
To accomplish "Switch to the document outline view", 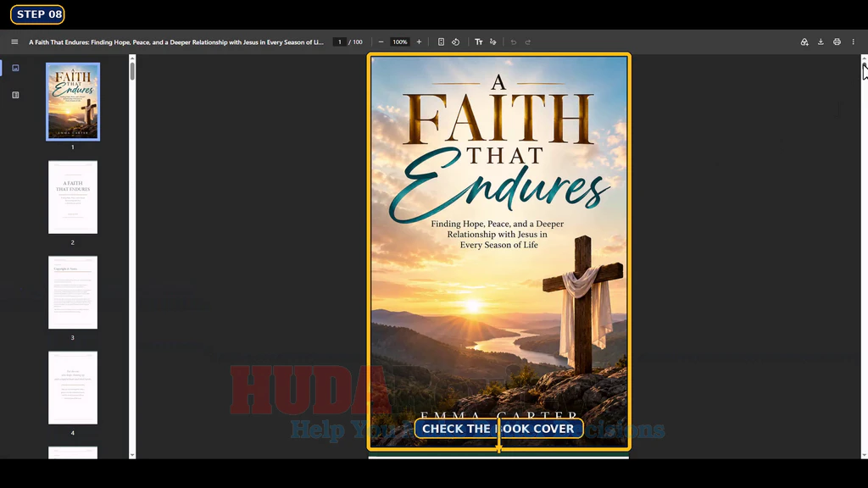I will tap(15, 95).
